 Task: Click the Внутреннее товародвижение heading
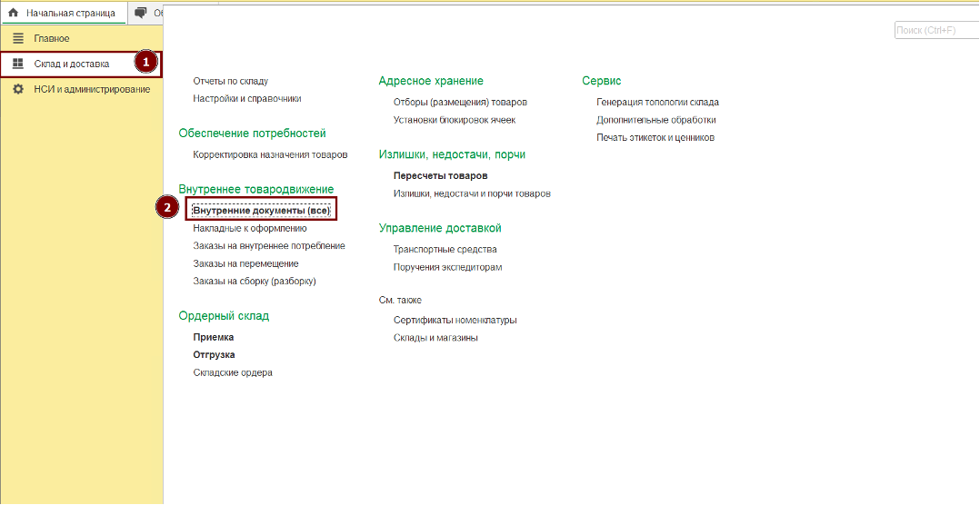(256, 189)
